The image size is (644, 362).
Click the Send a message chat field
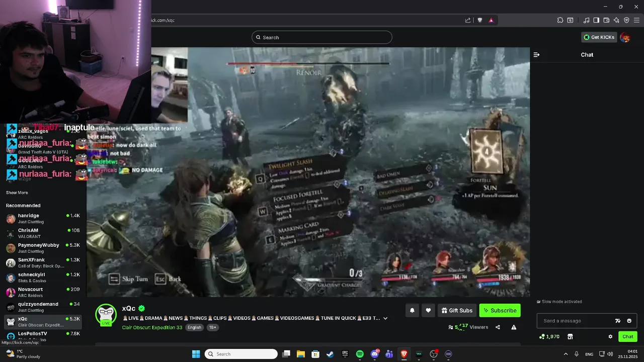click(587, 321)
